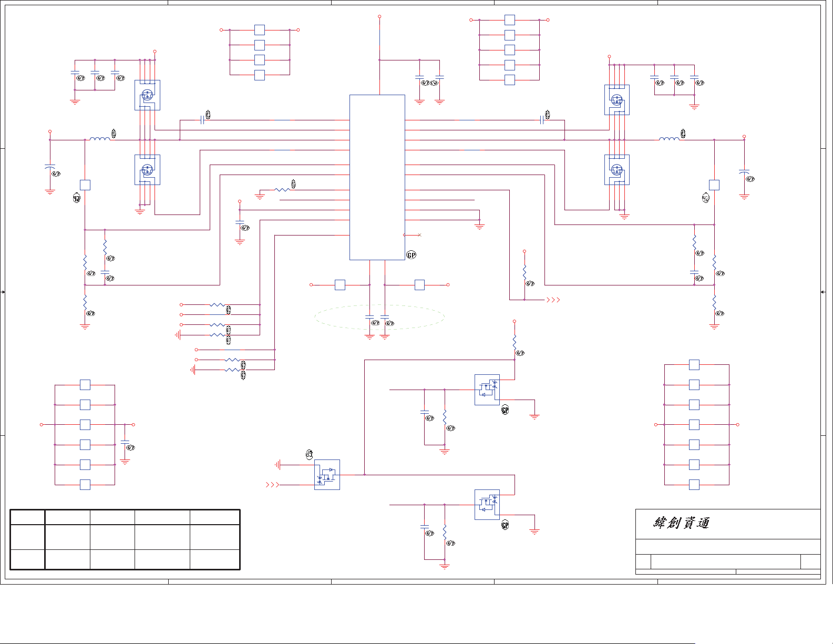The image size is (833, 644).
Task: Click the left-side inductor coil symbol
Action: 100,139
